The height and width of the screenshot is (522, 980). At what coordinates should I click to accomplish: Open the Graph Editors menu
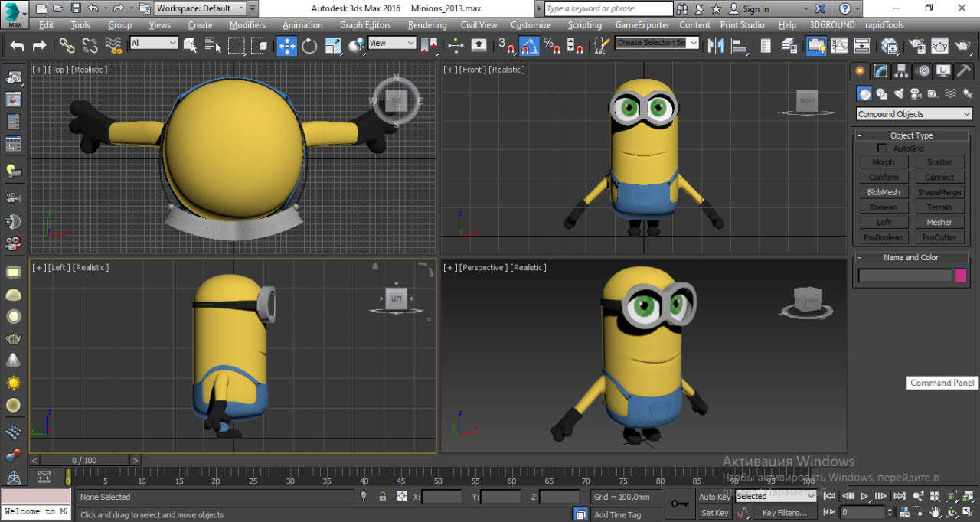coord(365,24)
